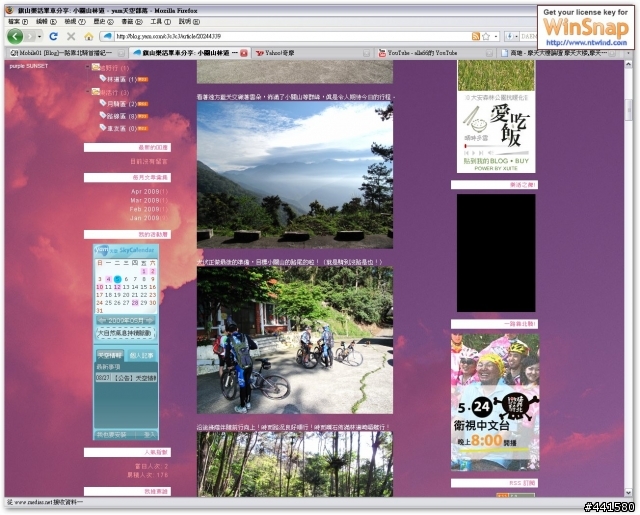This screenshot has height=515, width=640.
Task: Go to previous month in SkyCalendar
Action: point(102,320)
